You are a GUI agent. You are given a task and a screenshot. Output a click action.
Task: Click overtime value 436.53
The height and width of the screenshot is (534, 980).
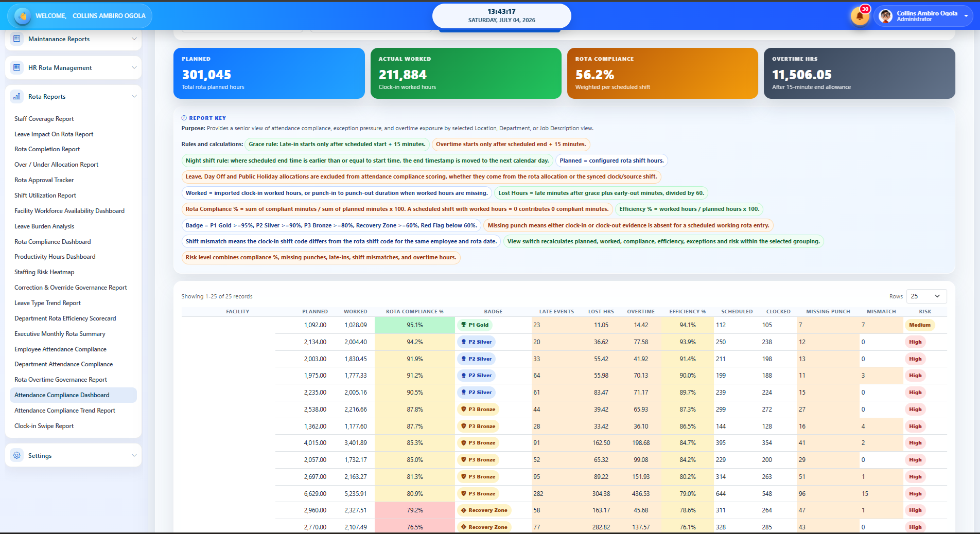[641, 494]
